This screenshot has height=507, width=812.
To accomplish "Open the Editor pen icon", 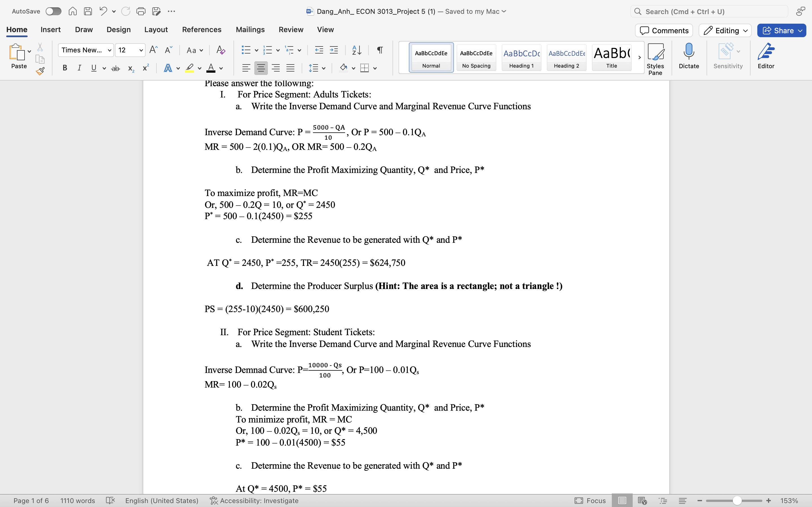I will (x=766, y=56).
